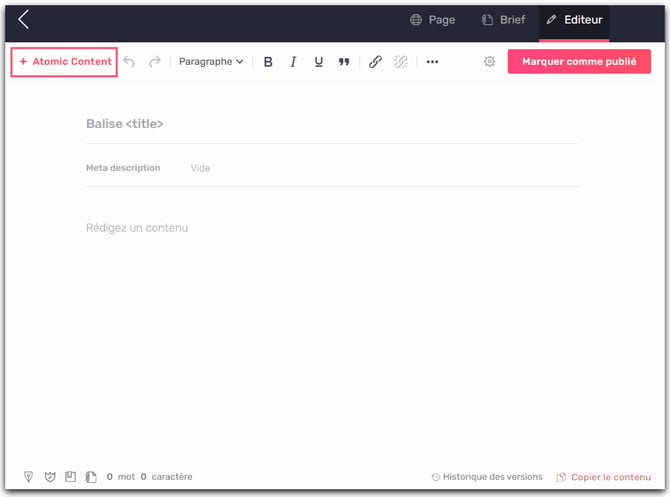Expand the Paragraphe style dropdown

tap(211, 62)
